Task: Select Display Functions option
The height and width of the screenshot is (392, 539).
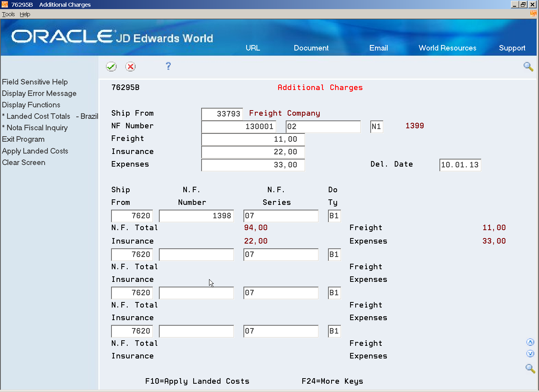Action: tap(31, 105)
